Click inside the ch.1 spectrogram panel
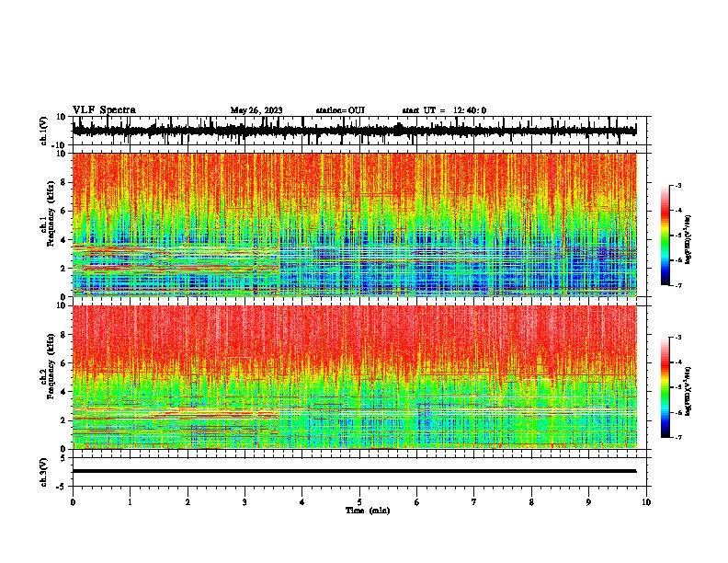The image size is (728, 563). pos(355,224)
